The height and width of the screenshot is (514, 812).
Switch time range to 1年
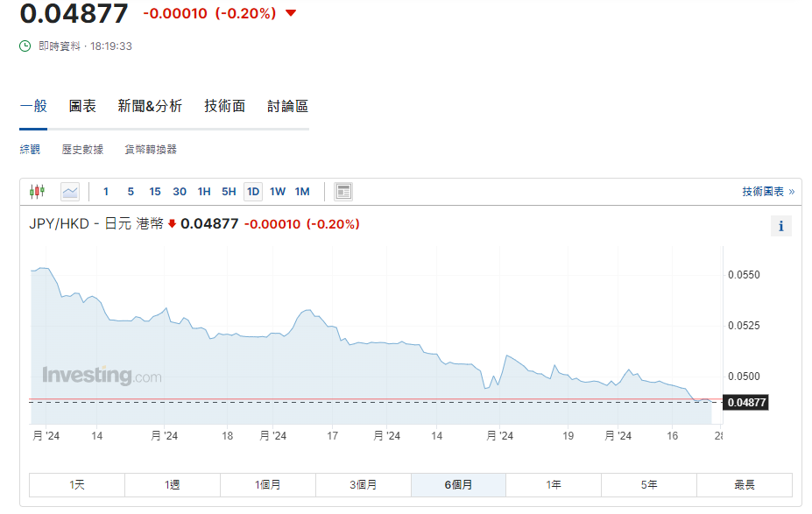(554, 484)
